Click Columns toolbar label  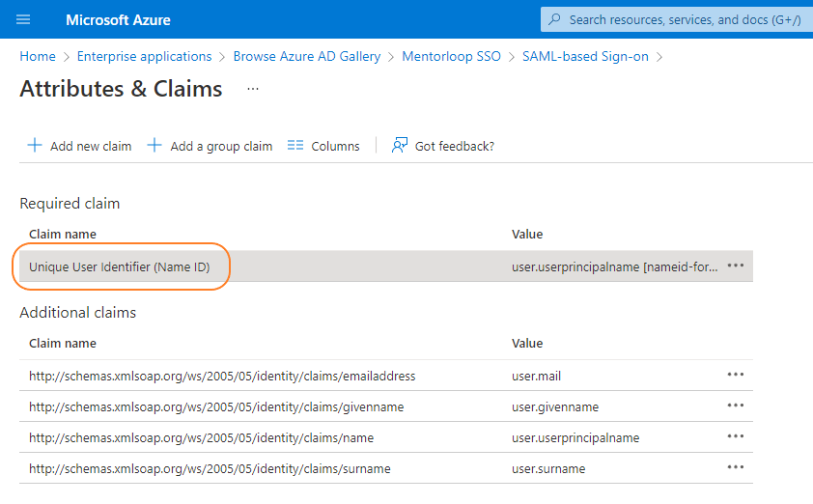click(335, 146)
